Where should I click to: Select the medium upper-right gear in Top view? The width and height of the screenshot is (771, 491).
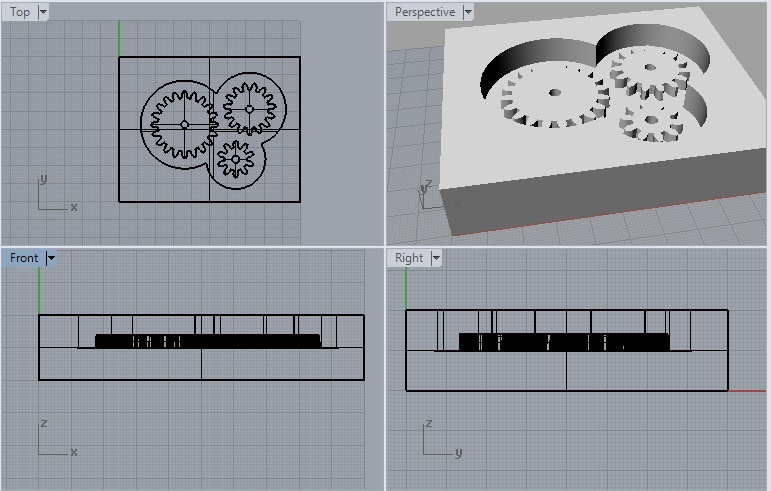249,109
